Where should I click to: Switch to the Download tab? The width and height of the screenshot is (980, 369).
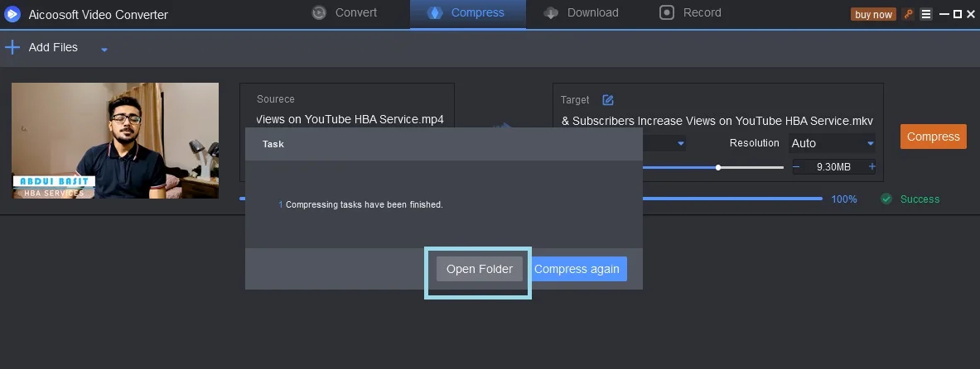pyautogui.click(x=581, y=12)
